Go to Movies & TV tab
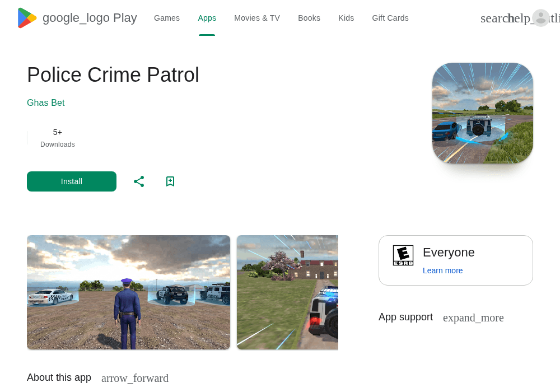 (x=257, y=18)
